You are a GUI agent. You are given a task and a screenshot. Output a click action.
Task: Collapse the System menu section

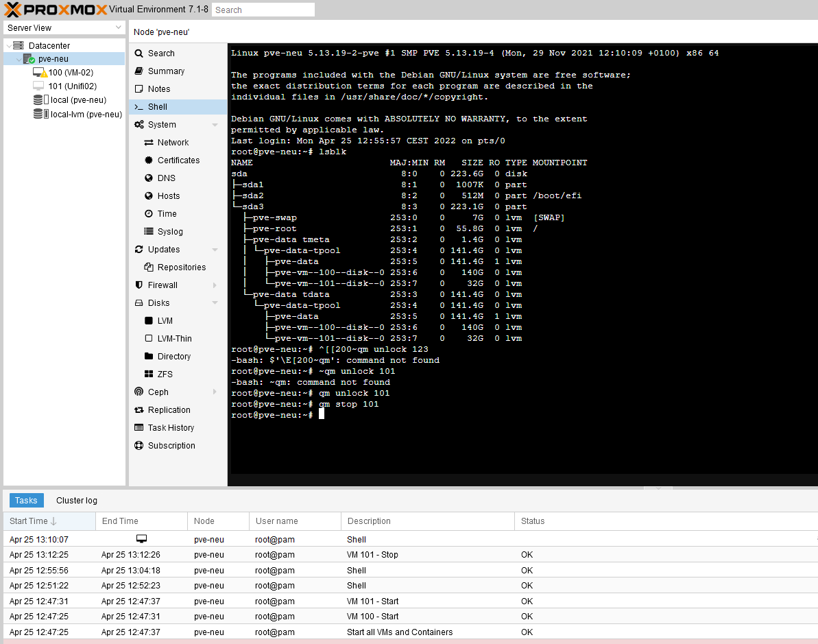pyautogui.click(x=215, y=125)
